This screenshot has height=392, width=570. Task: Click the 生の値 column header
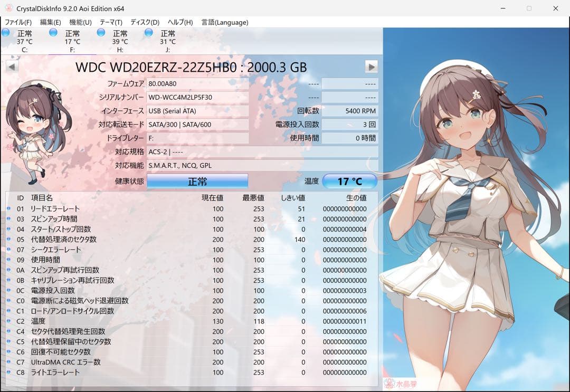356,198
